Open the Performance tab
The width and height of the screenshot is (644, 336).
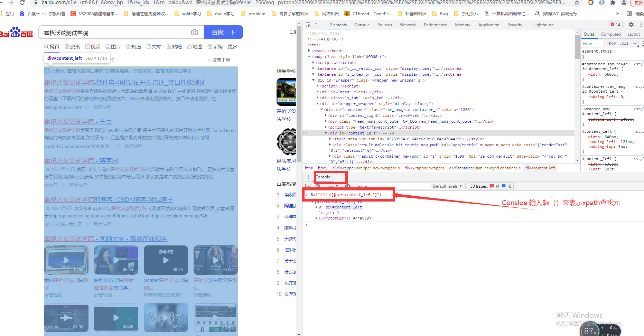[x=436, y=25]
